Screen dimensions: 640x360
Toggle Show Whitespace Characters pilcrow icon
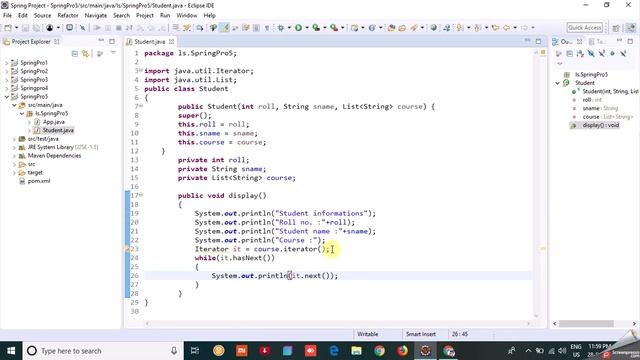click(267, 28)
